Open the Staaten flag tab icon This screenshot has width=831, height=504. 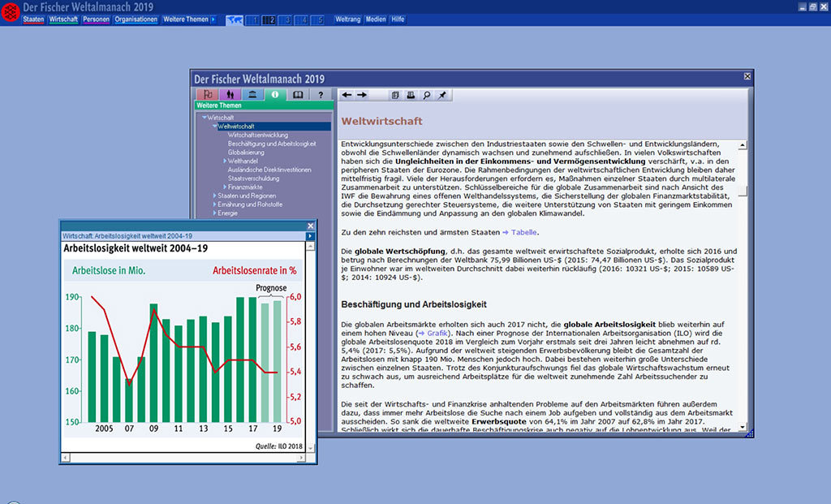coord(208,95)
